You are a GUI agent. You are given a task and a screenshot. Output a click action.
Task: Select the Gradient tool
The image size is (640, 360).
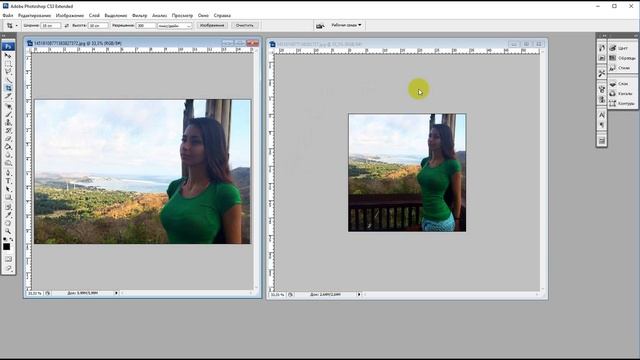pos(8,147)
